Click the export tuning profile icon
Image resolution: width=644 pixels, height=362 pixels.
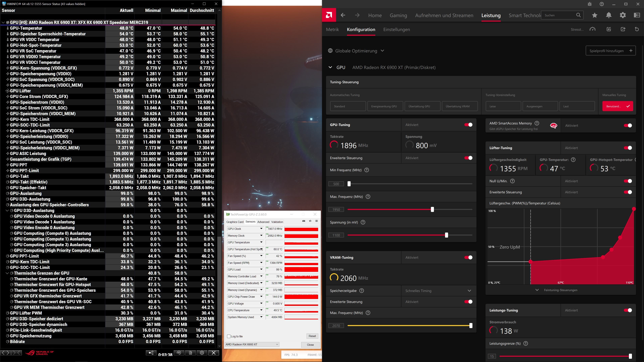(623, 29)
